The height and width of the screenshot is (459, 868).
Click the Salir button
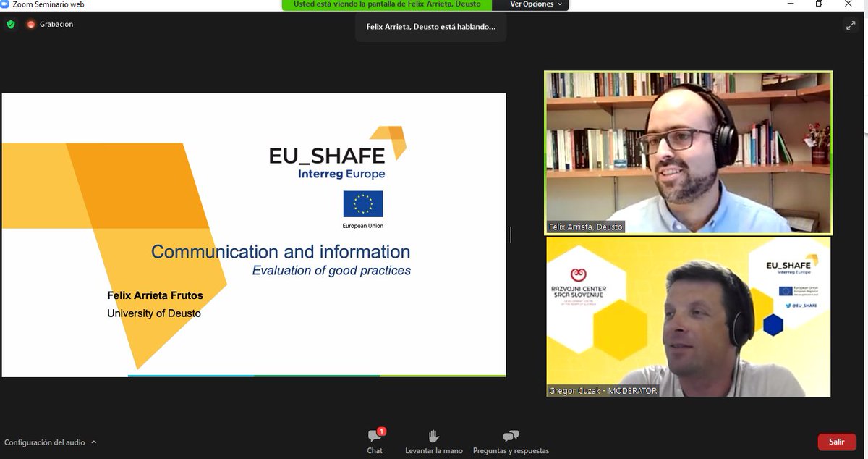[x=836, y=442]
